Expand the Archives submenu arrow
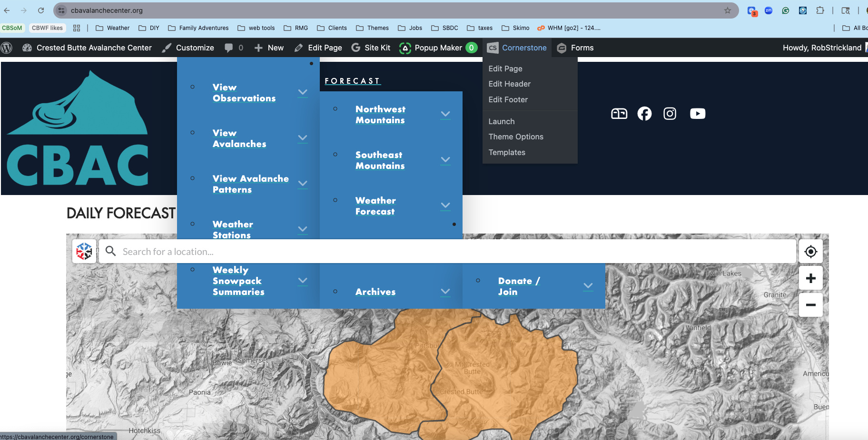 coord(445,292)
